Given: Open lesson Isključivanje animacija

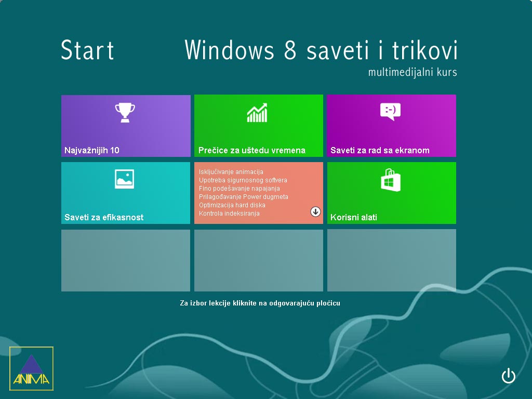Looking at the screenshot, I should pyautogui.click(x=231, y=172).
